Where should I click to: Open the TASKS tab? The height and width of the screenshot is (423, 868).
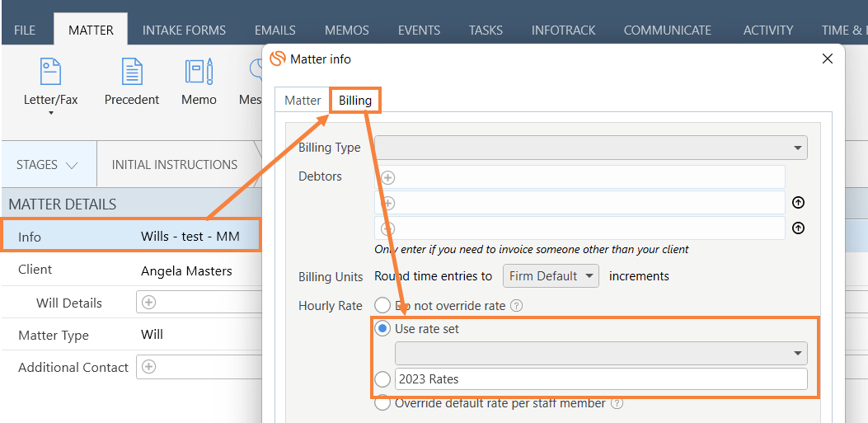(486, 30)
